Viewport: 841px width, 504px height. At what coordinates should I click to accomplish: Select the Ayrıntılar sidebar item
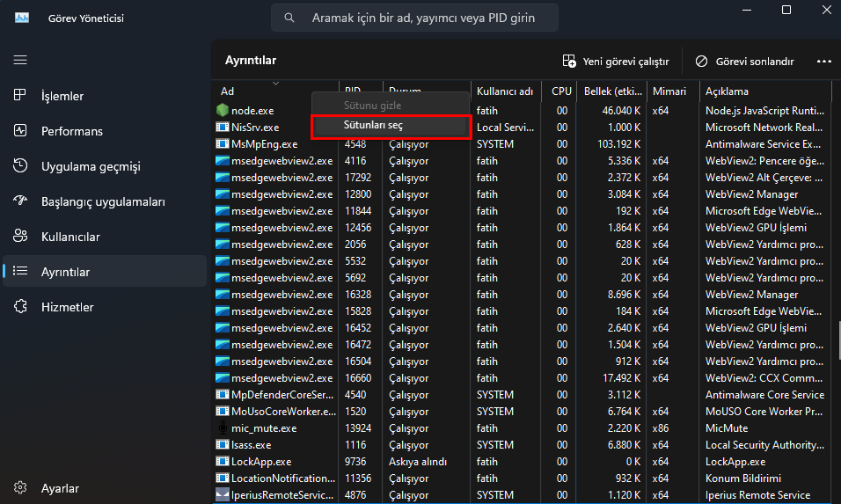105,272
